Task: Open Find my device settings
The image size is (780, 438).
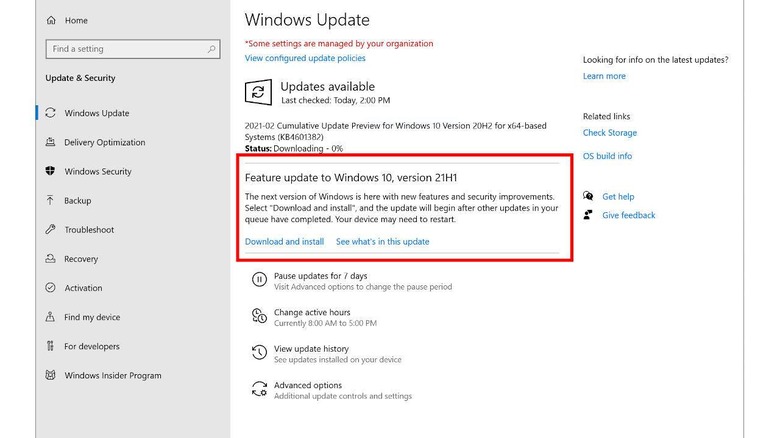Action: click(92, 317)
